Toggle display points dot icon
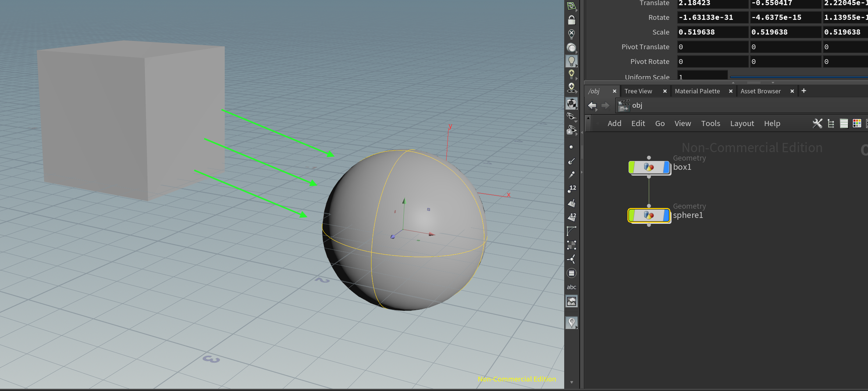 tap(571, 147)
